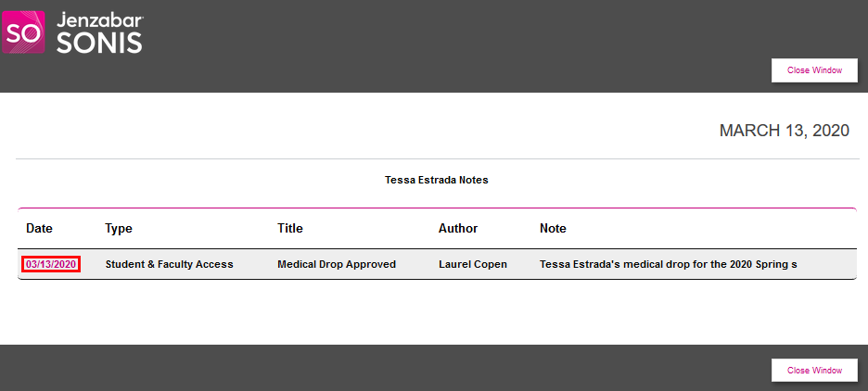Click the medical drop note text

point(668,264)
